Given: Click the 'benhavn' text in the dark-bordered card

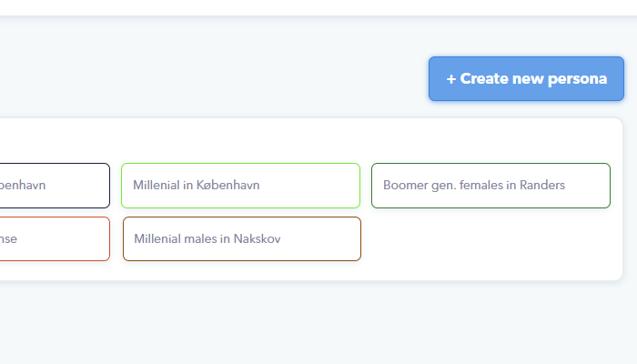Looking at the screenshot, I should tap(23, 186).
